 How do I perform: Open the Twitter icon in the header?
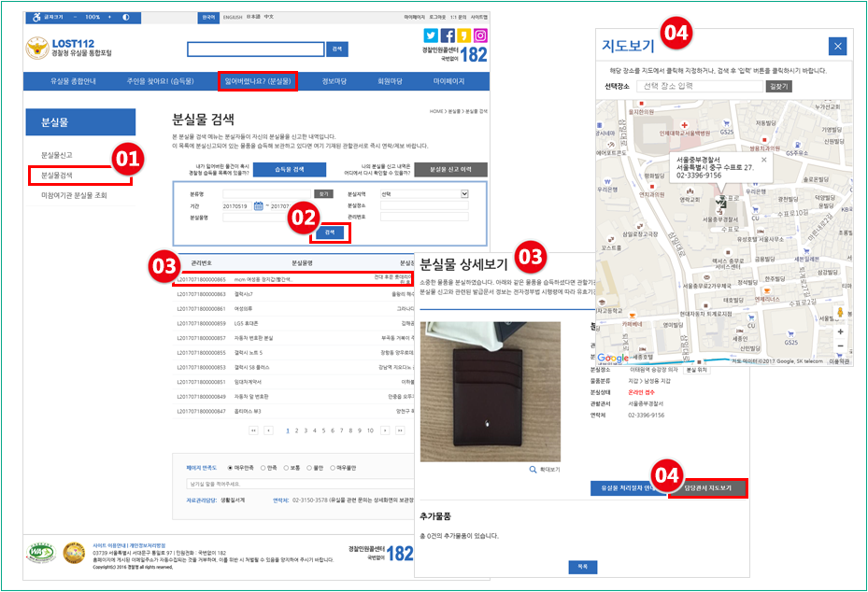[431, 35]
